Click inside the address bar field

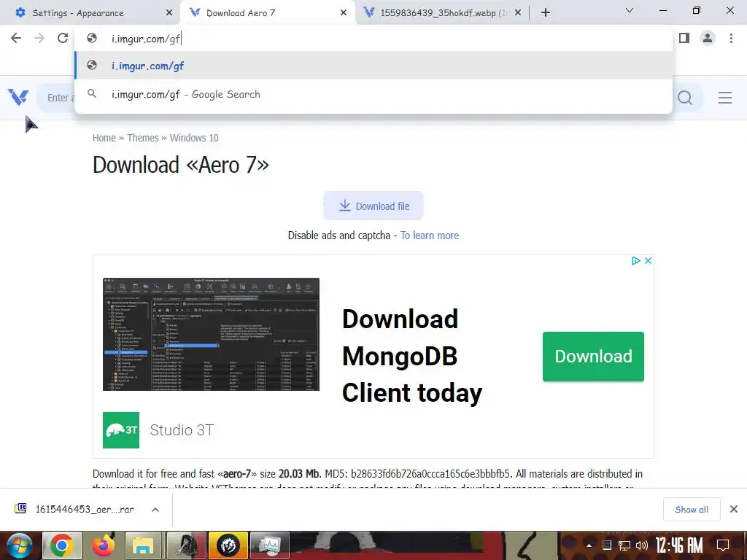(x=373, y=39)
